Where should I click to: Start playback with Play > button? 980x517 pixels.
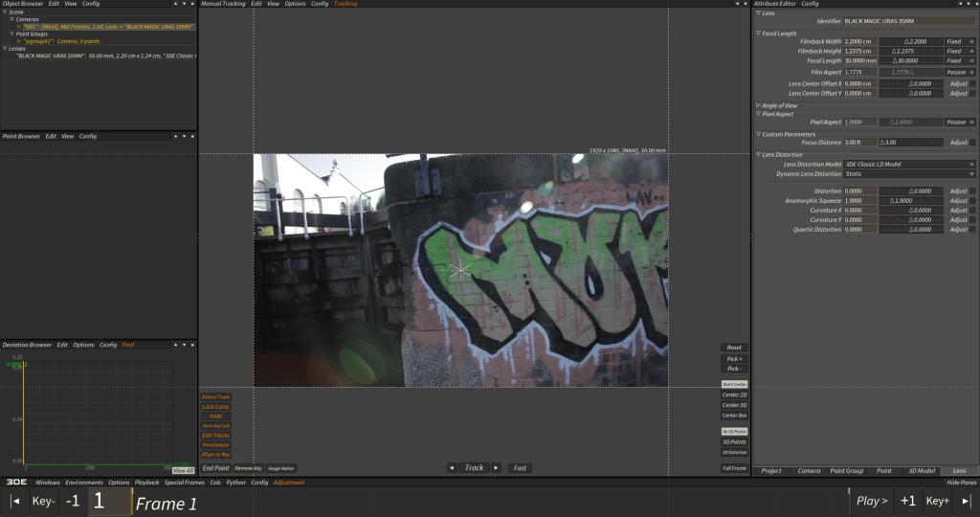click(x=872, y=501)
